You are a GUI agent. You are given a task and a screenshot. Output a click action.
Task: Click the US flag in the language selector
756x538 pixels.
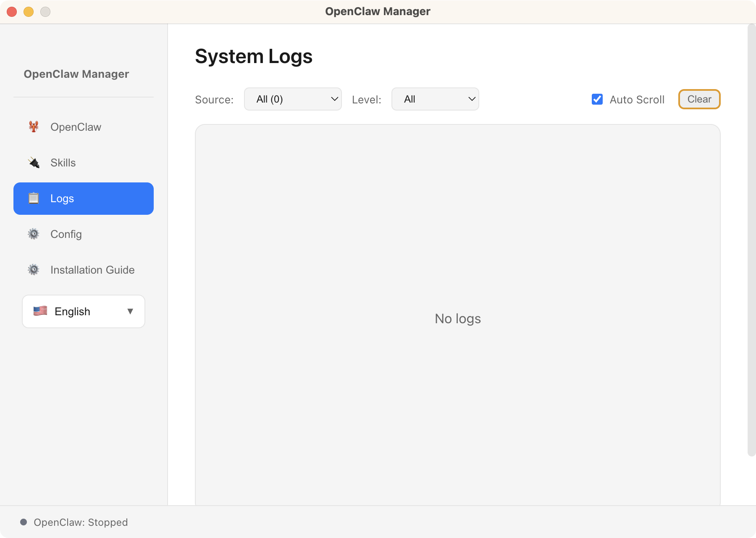pos(40,311)
